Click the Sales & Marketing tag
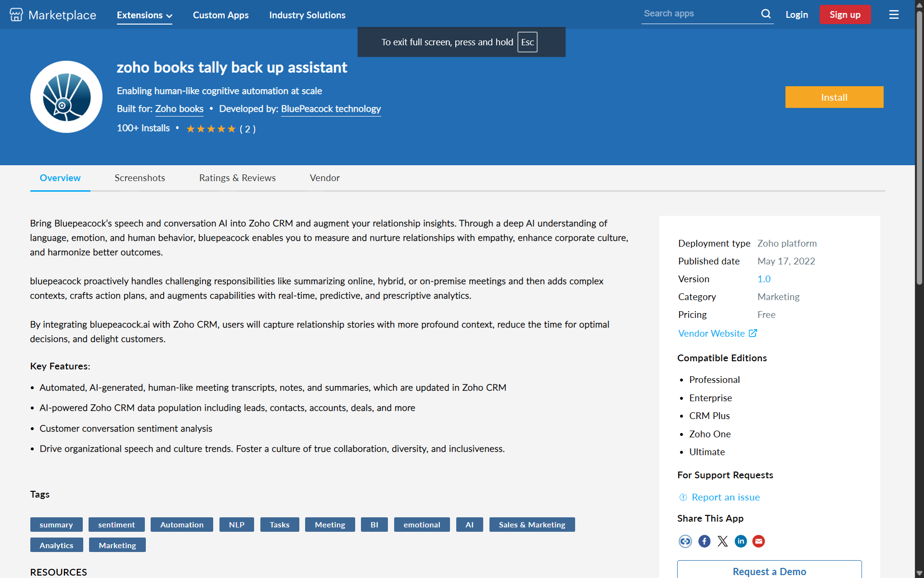The width and height of the screenshot is (924, 578). click(x=532, y=525)
